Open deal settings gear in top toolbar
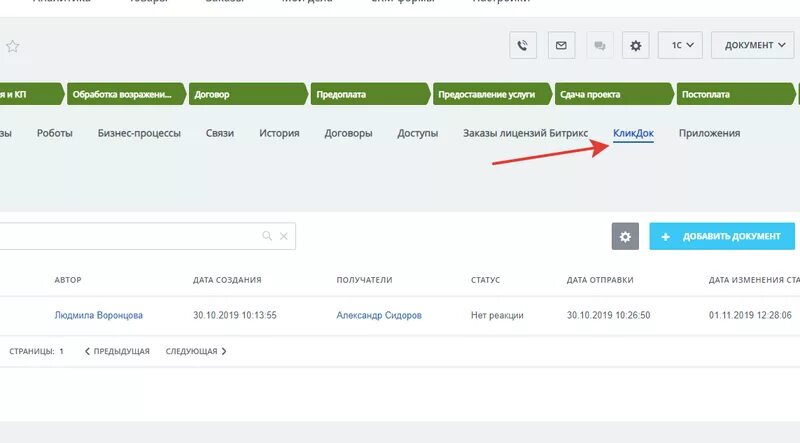Viewport: 800px width, 443px height. [x=635, y=45]
